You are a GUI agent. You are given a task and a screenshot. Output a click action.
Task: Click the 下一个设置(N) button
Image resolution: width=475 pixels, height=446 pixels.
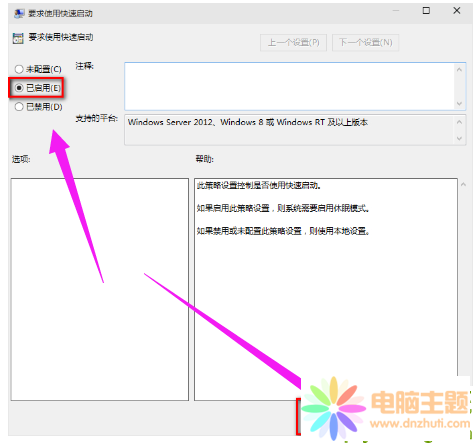(365, 42)
